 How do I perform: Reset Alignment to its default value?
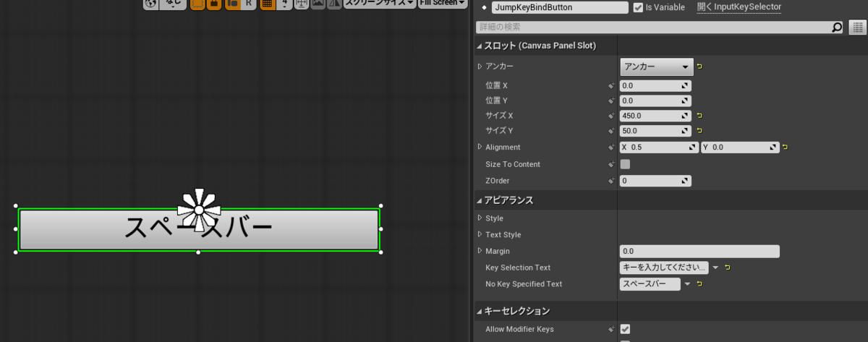point(785,148)
